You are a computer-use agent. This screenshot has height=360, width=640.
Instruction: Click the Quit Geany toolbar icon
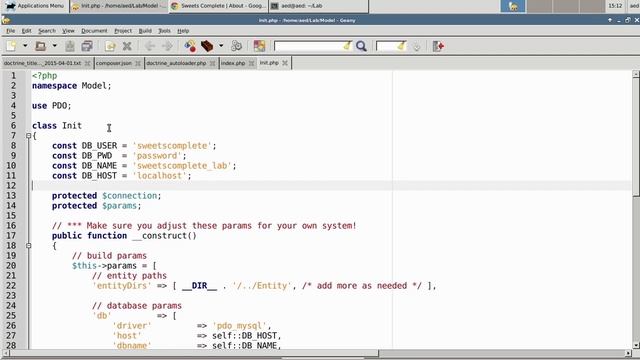tap(438, 46)
